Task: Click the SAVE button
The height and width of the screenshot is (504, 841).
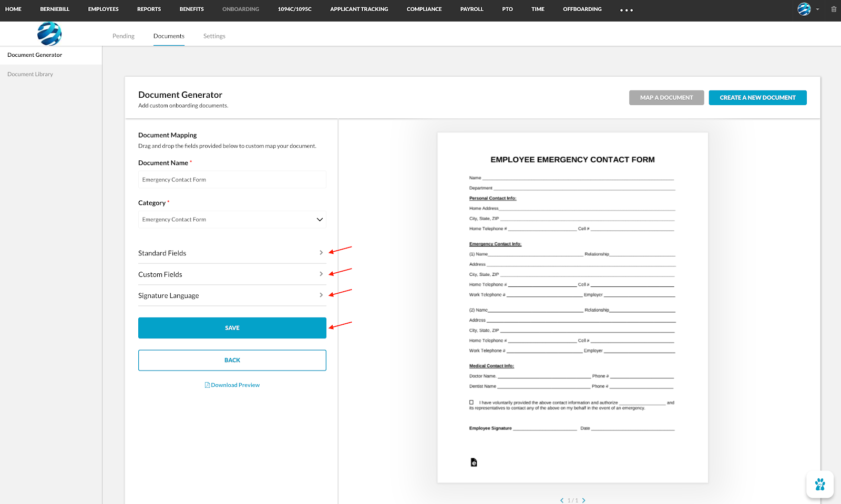Action: (232, 328)
